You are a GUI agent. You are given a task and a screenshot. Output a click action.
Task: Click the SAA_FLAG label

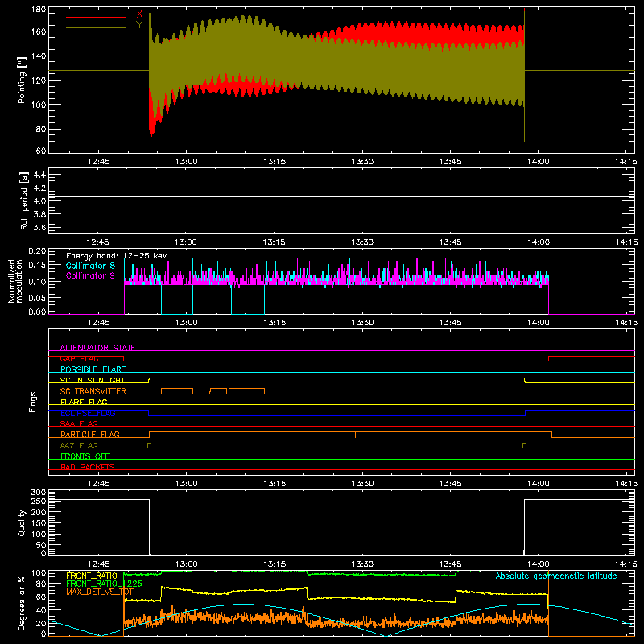pos(79,423)
